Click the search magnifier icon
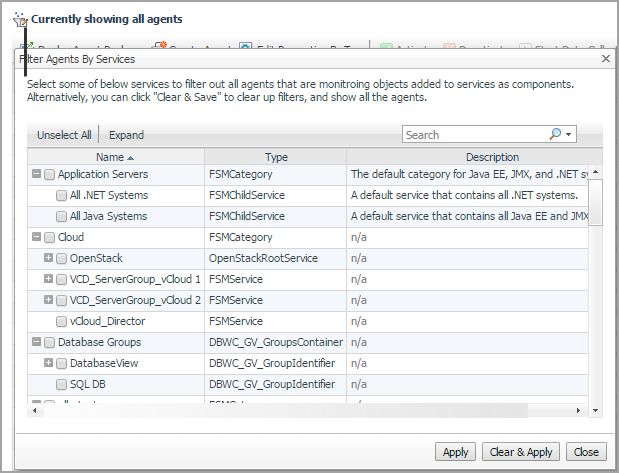Image resolution: width=619 pixels, height=473 pixels. (556, 135)
